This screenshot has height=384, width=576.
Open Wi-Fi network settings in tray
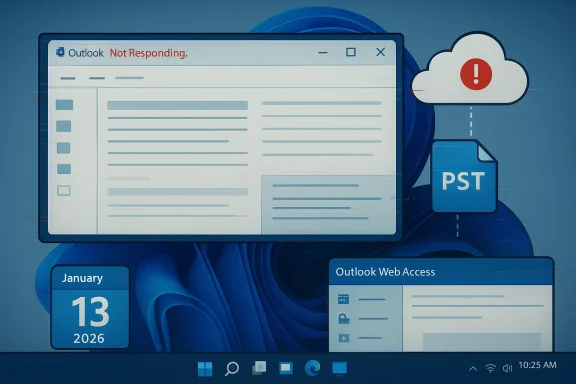click(x=490, y=368)
